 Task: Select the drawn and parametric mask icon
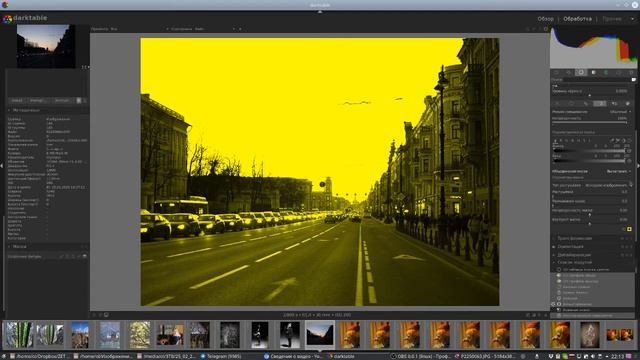click(x=614, y=104)
